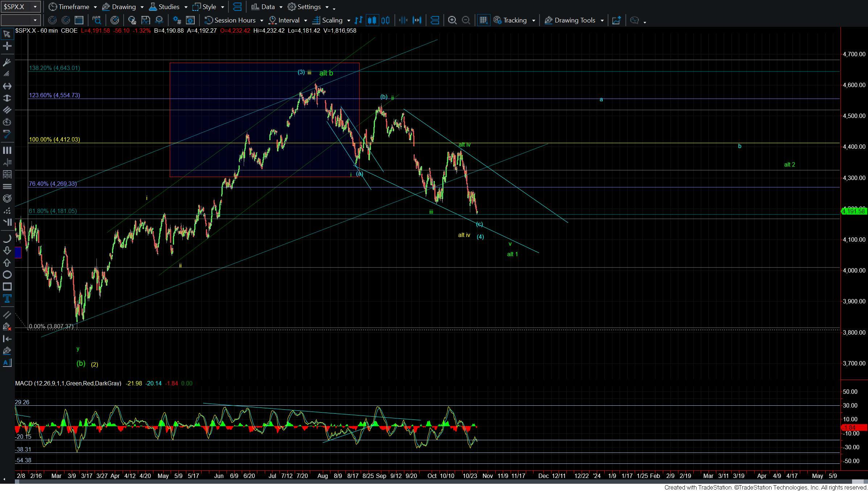Toggle the second row layout button
Viewport: 868px width, 491px height.
(x=435, y=20)
